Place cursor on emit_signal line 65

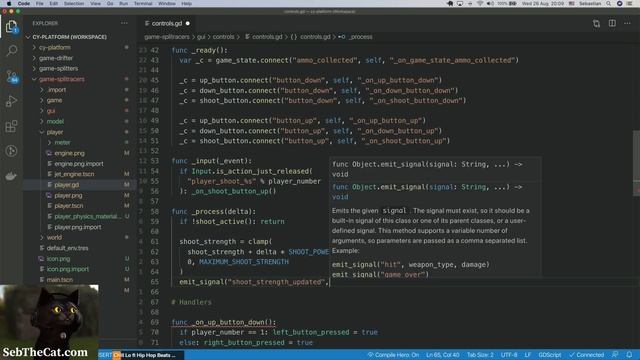click(x=253, y=282)
